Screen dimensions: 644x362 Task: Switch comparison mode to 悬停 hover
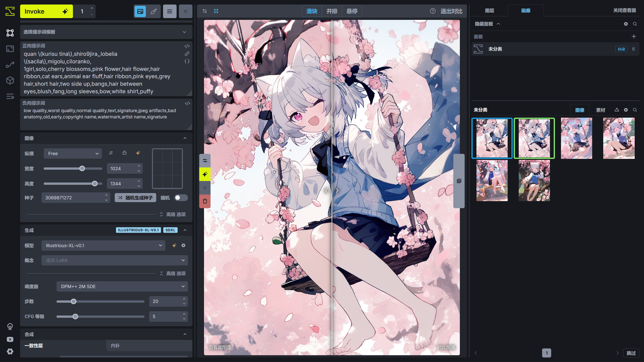tap(352, 11)
